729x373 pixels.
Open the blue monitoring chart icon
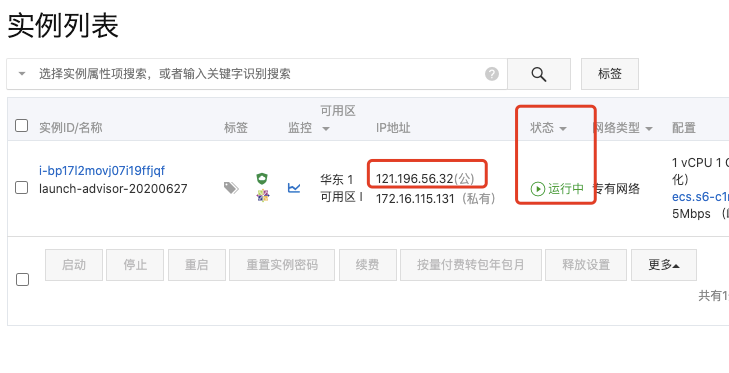[294, 187]
